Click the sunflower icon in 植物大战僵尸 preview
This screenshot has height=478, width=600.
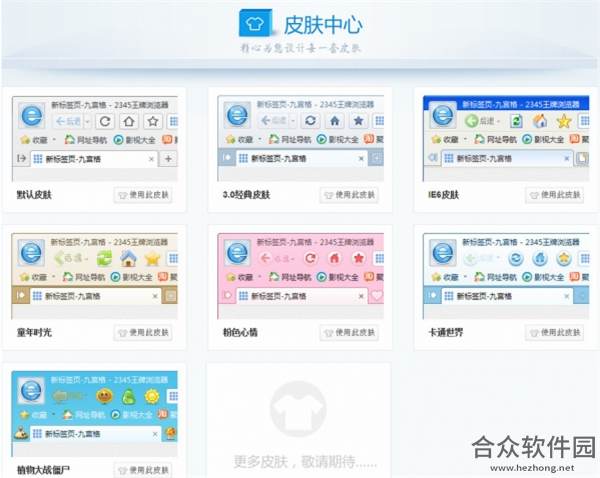coord(104,396)
